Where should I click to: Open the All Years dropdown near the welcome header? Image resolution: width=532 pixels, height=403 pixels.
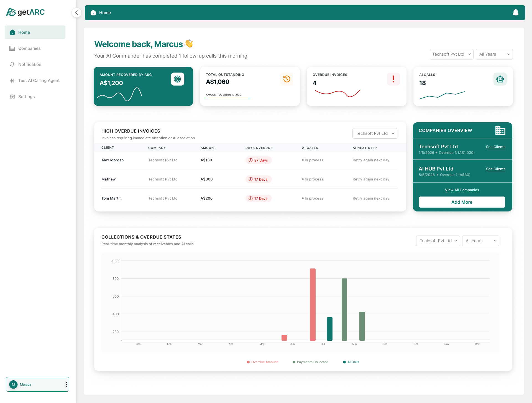pyautogui.click(x=494, y=54)
